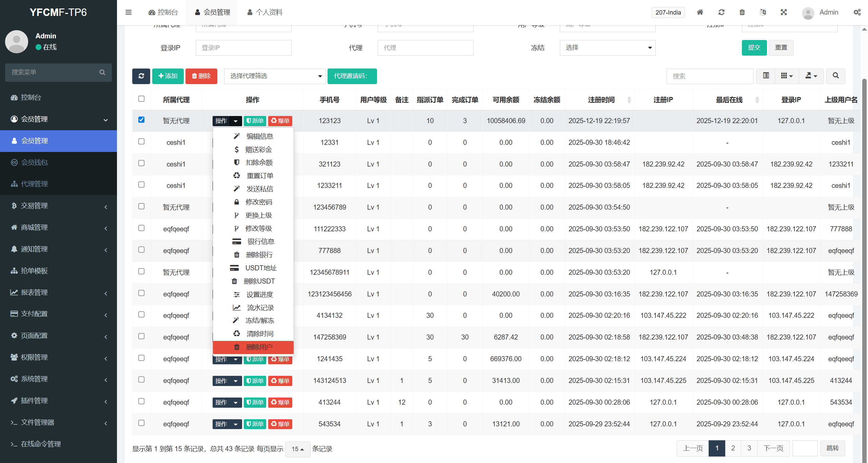
Task: Go to pagination page 2
Action: tap(733, 448)
